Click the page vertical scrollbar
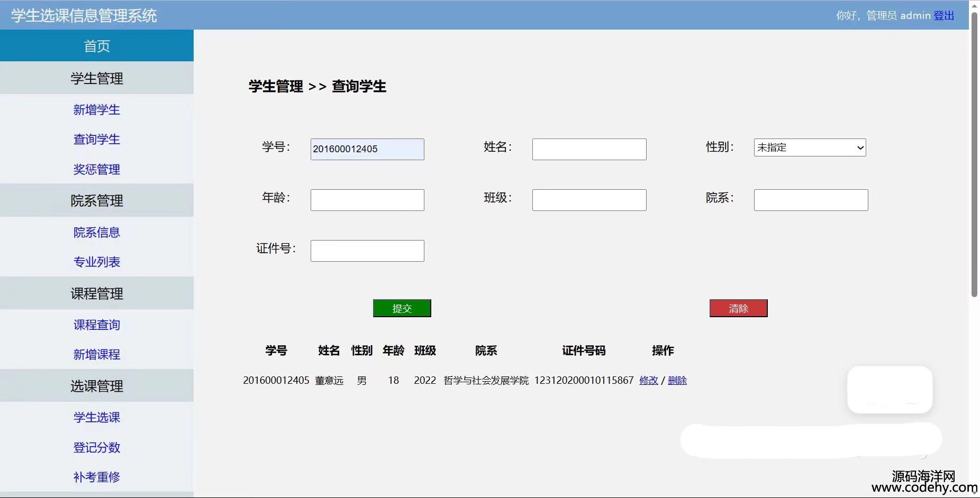The height and width of the screenshot is (498, 980). pyautogui.click(x=974, y=159)
